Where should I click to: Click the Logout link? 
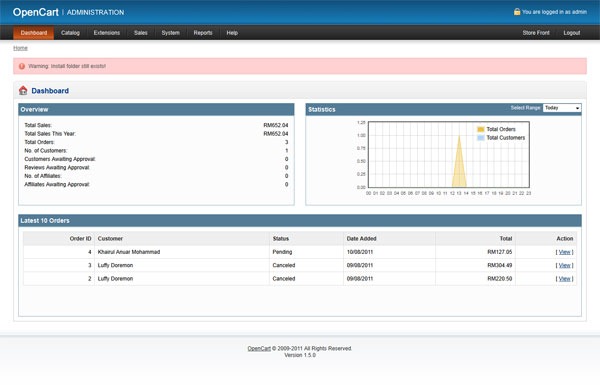point(572,33)
